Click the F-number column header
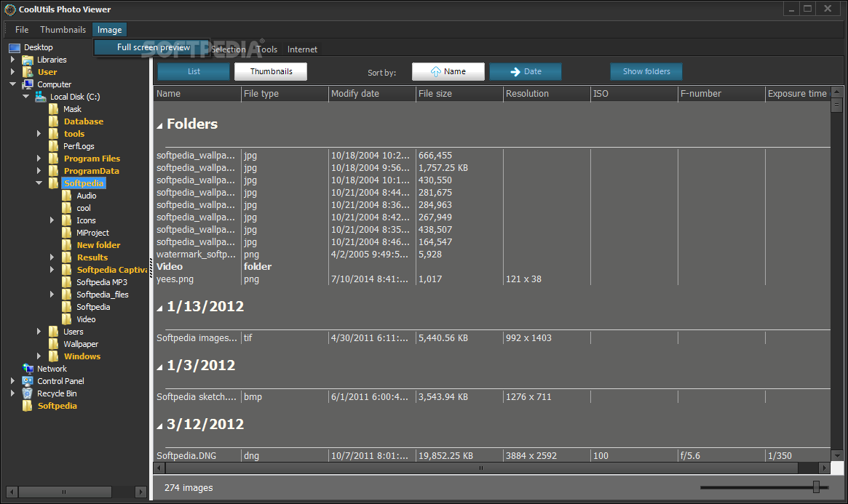 click(x=721, y=93)
